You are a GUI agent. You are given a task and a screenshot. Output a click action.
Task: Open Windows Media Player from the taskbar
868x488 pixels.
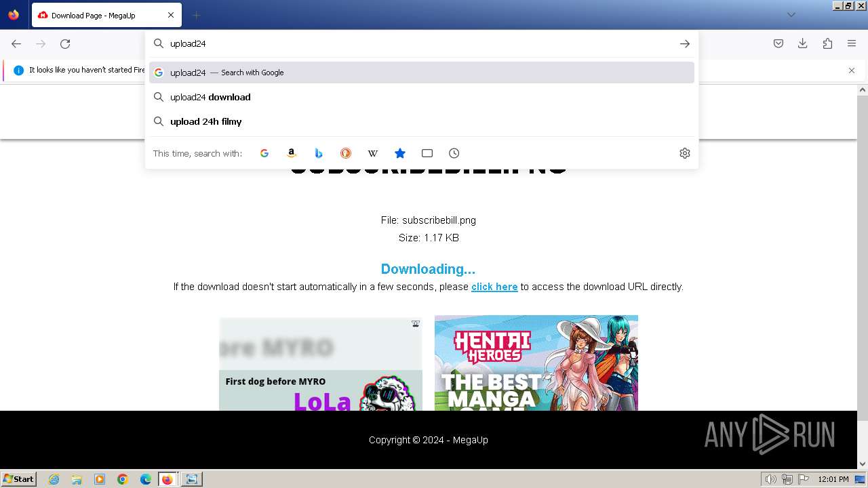100,479
